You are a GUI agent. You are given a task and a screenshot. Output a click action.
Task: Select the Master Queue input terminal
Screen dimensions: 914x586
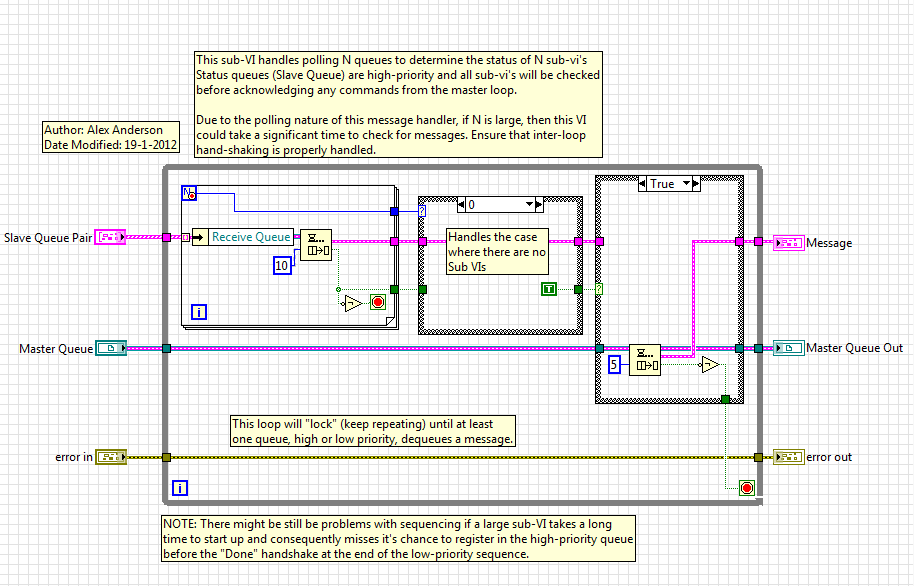(110, 348)
